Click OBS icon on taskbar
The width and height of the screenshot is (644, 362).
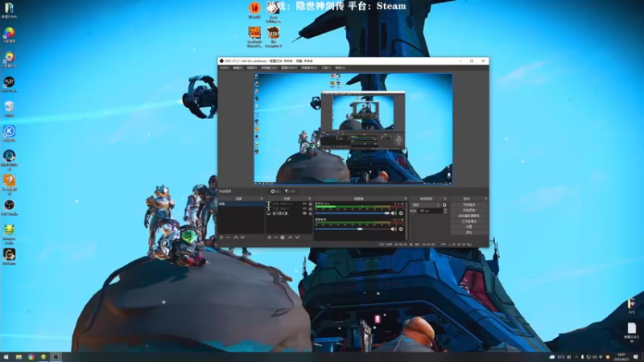(56, 357)
